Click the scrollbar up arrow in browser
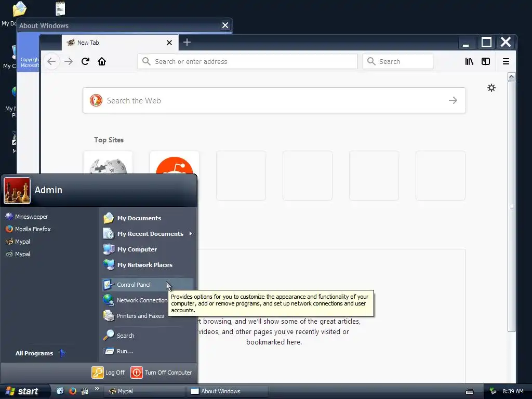Screen dimensions: 532x399 coord(512,77)
